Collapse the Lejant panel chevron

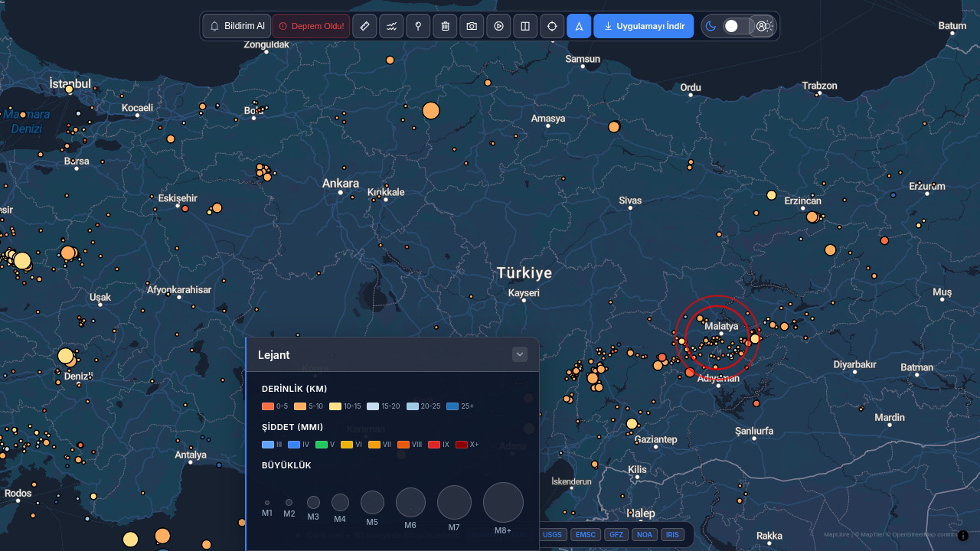click(x=520, y=354)
